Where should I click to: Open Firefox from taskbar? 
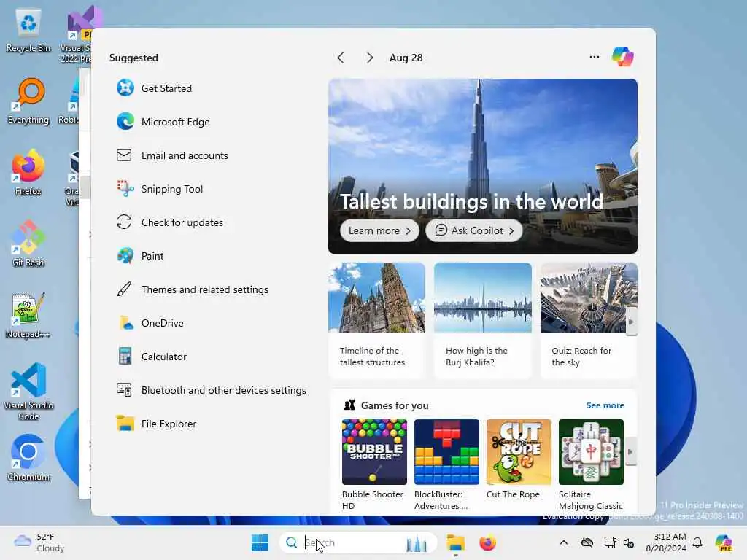[487, 542]
